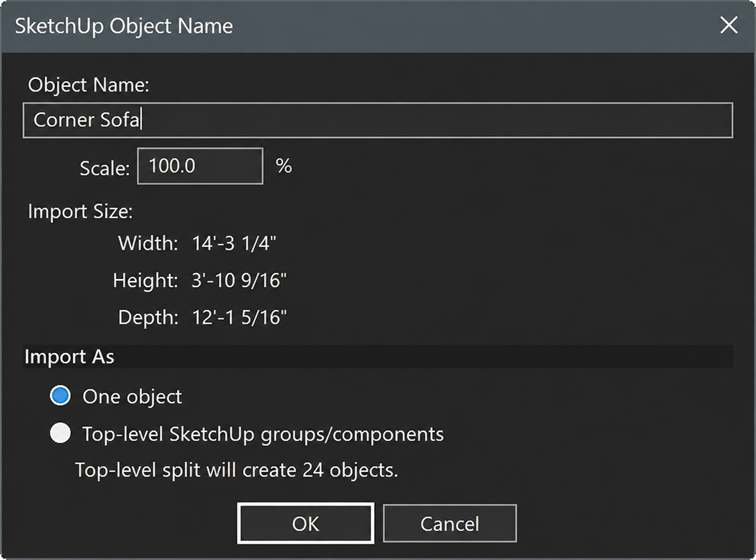Choose Top-level SketchUp groups/components option
This screenshot has height=560, width=756.
click(60, 433)
